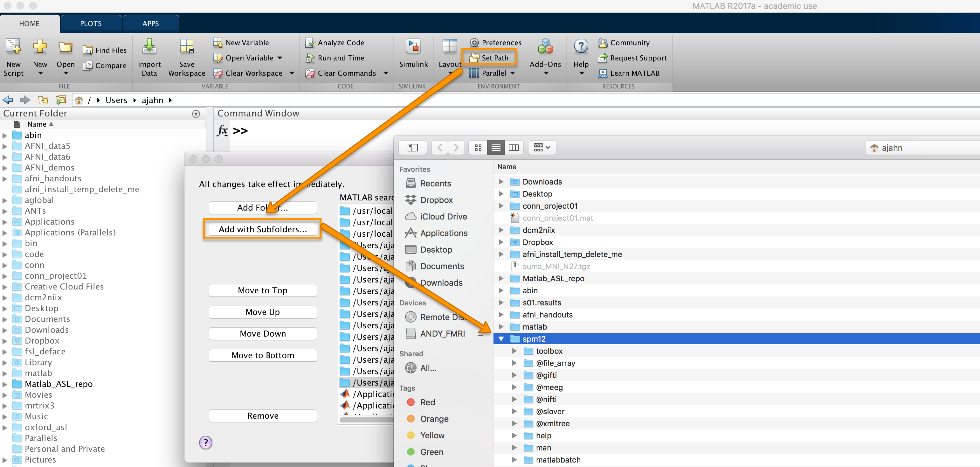Open the New dropdown in toolstrip
The width and height of the screenshot is (980, 467).
point(40,73)
